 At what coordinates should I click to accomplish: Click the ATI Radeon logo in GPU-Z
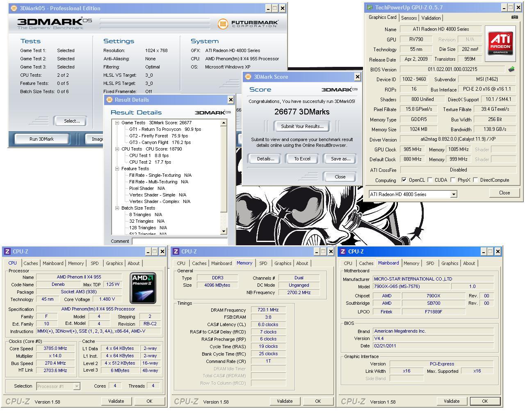click(500, 44)
